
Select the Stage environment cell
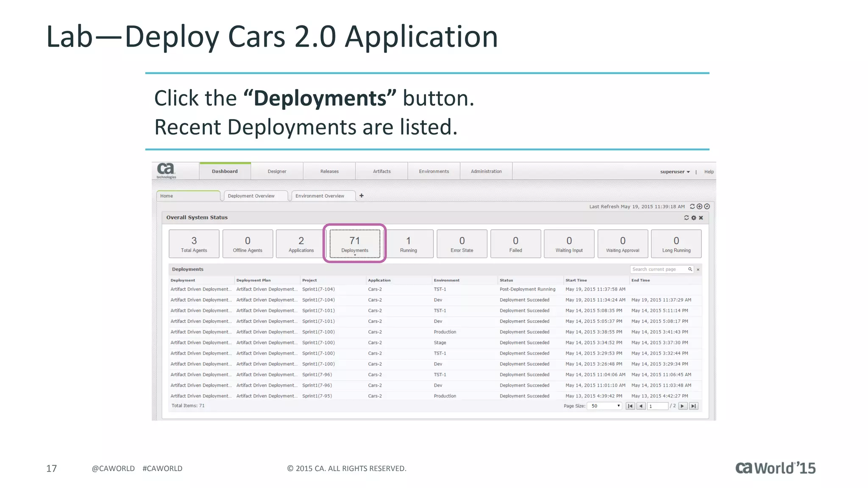click(x=440, y=343)
